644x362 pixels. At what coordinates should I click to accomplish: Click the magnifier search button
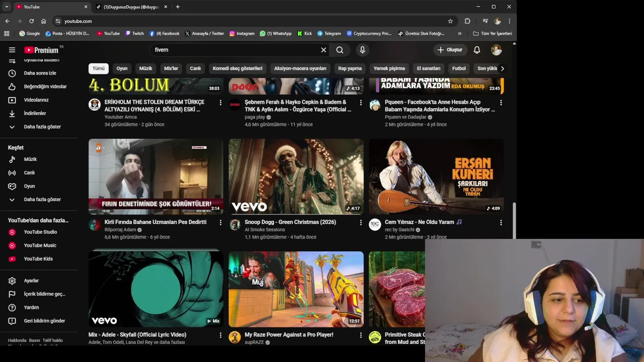click(340, 50)
